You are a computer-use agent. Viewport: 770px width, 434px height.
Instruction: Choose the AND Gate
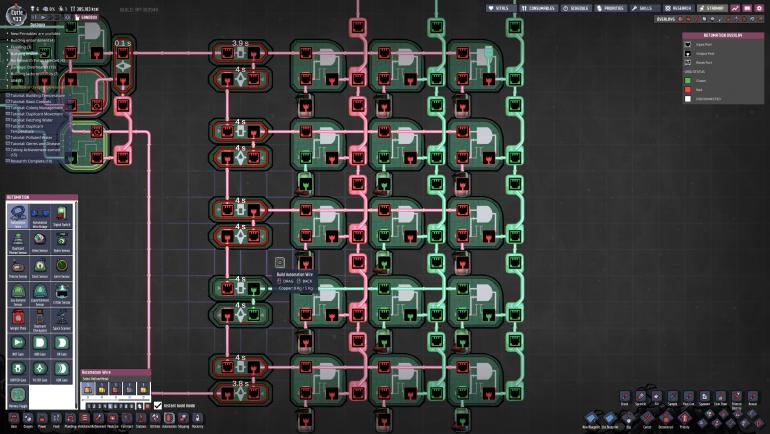click(x=40, y=346)
